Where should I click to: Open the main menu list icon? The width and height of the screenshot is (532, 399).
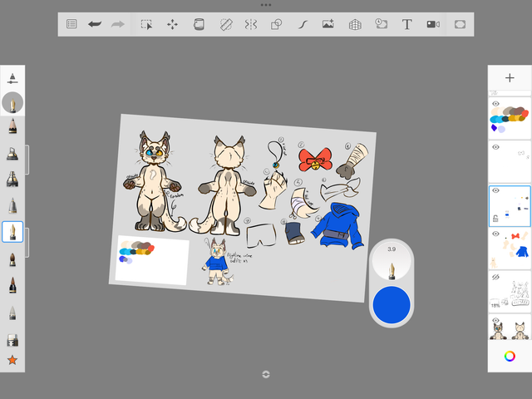coord(71,24)
